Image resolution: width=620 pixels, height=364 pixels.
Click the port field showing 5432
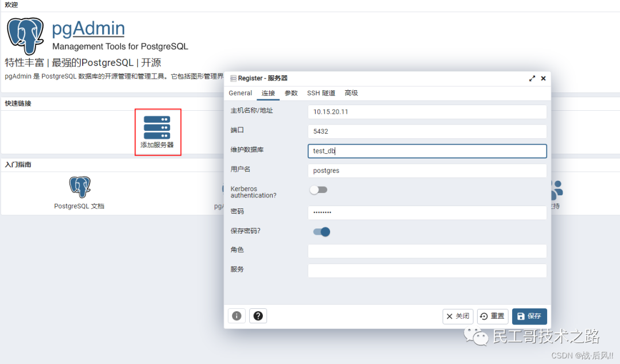pyautogui.click(x=427, y=131)
